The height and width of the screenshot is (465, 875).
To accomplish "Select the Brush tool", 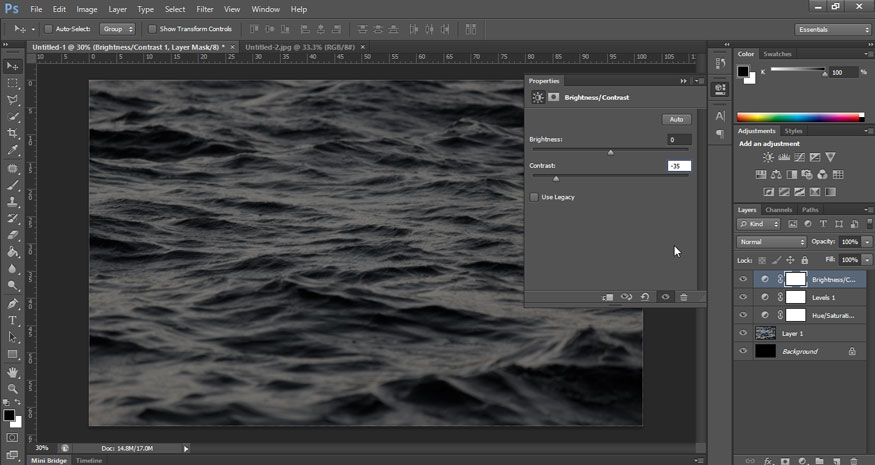I will click(x=12, y=185).
